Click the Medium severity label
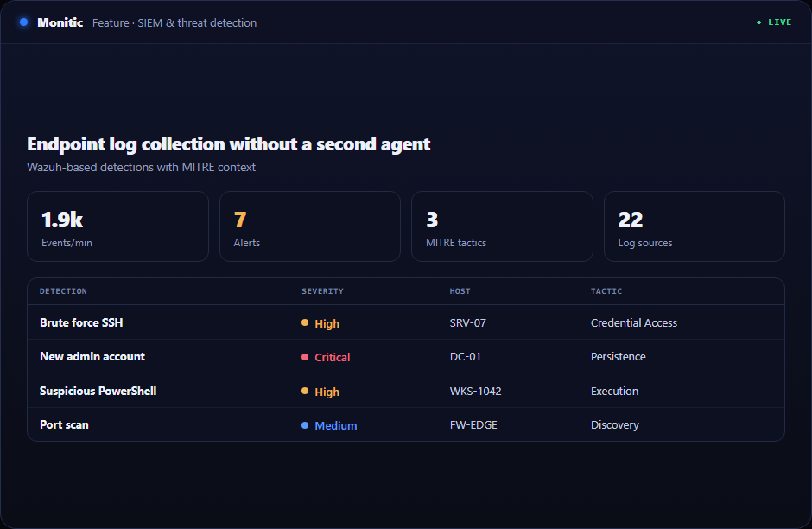Image resolution: width=812 pixels, height=529 pixels. (x=335, y=426)
